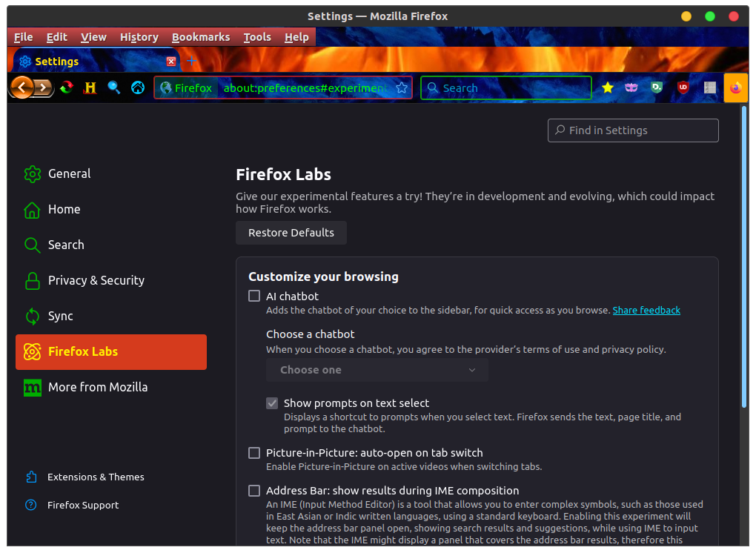Open the History menu

pos(139,37)
